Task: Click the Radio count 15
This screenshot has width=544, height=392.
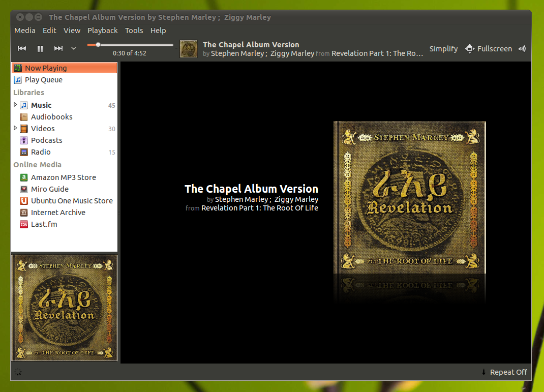Action: click(x=112, y=153)
